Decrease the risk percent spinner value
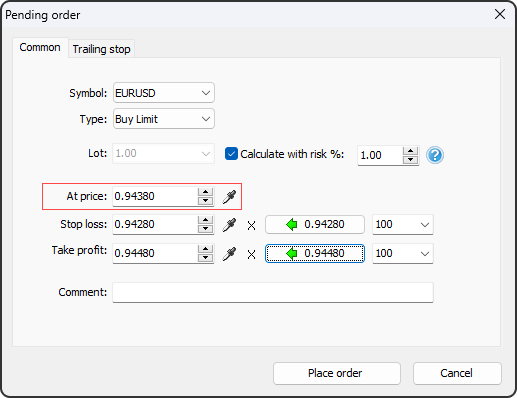The height and width of the screenshot is (398, 517). [x=410, y=160]
